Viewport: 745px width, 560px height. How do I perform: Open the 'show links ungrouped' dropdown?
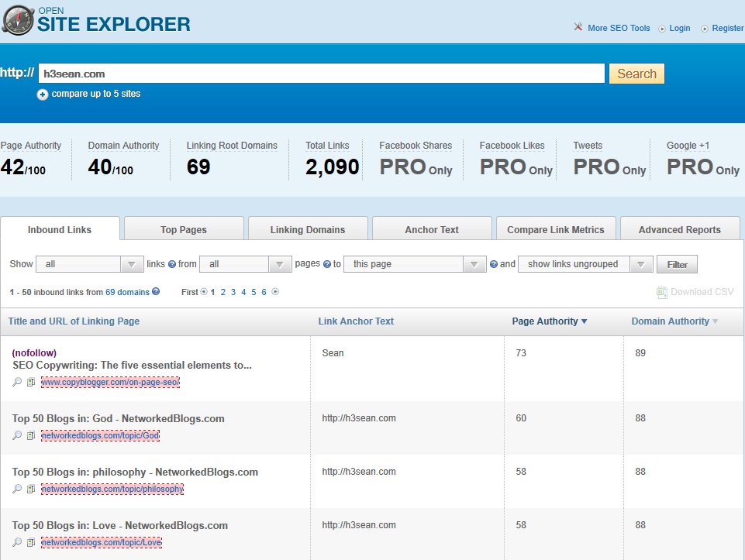[585, 264]
